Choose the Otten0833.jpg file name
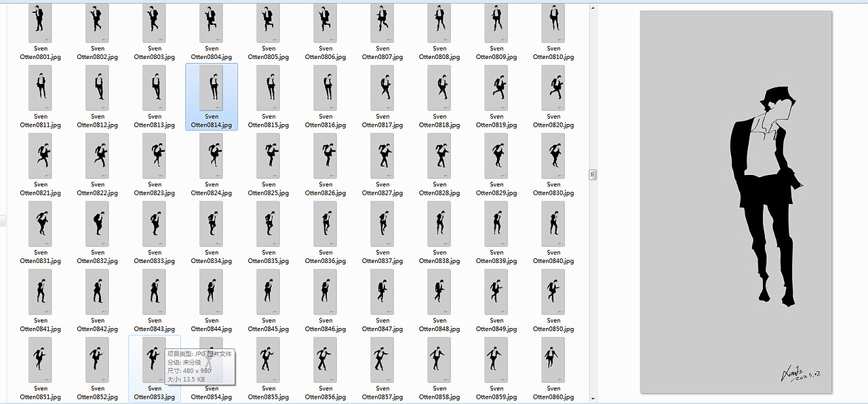Screen dimensions: 868x404 [155, 256]
